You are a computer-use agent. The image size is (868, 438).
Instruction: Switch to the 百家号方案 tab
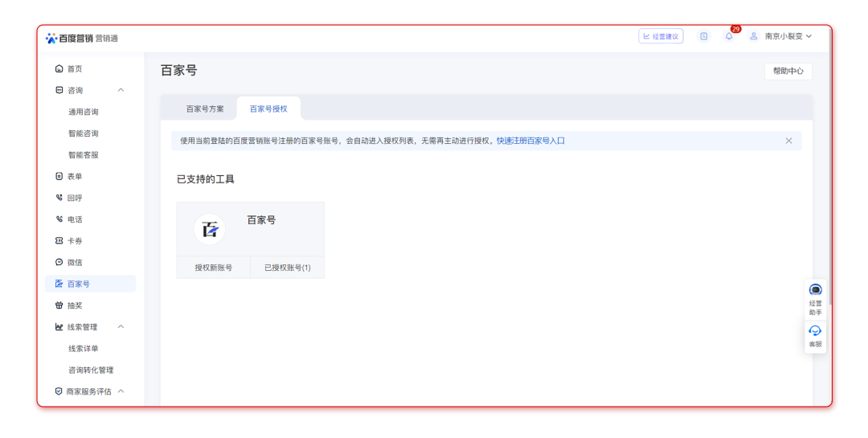point(205,108)
